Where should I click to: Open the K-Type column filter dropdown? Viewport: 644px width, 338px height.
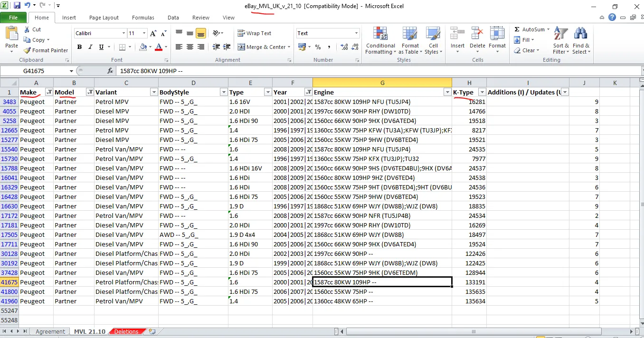click(482, 93)
